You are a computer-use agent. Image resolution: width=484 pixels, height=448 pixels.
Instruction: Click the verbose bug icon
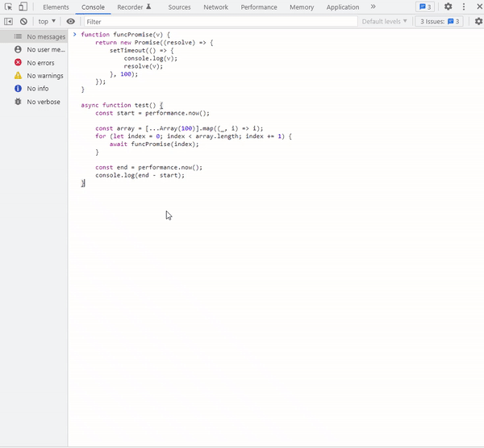pyautogui.click(x=18, y=102)
